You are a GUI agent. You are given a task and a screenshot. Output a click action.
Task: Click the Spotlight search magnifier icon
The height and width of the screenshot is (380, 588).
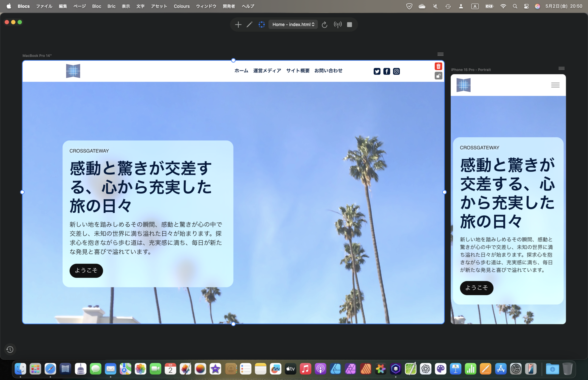tap(515, 6)
